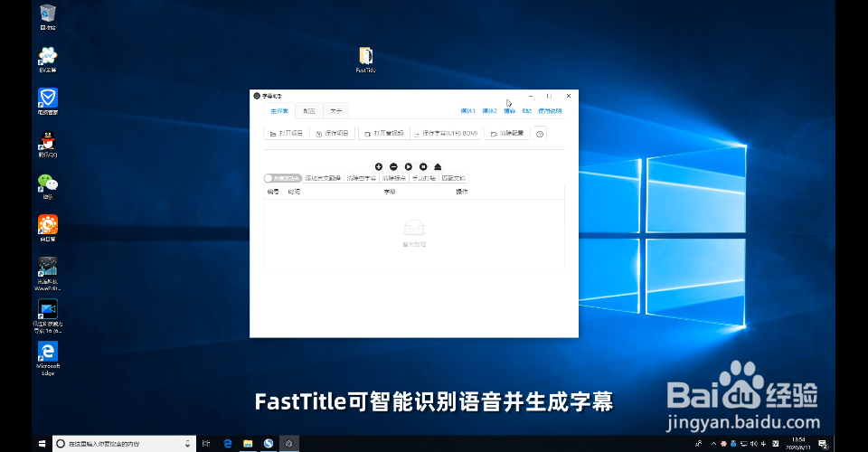This screenshot has width=868, height=452.
Task: Click the 时间 column header
Action: coord(294,192)
